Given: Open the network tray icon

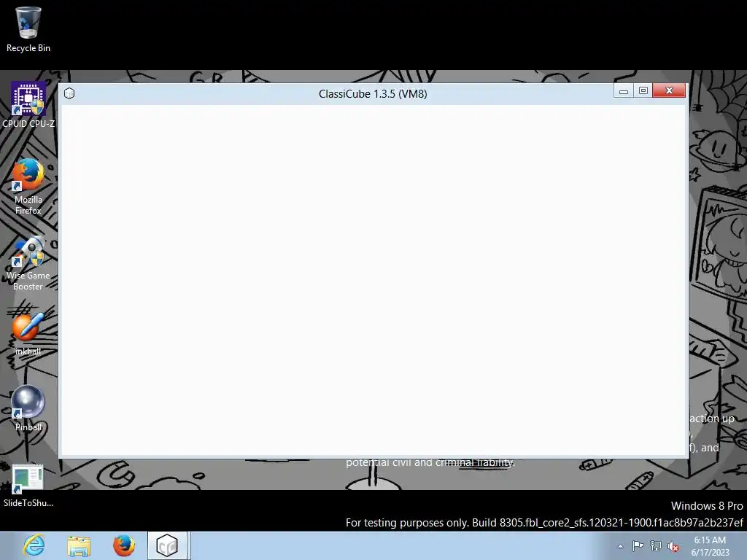Looking at the screenshot, I should (x=656, y=546).
